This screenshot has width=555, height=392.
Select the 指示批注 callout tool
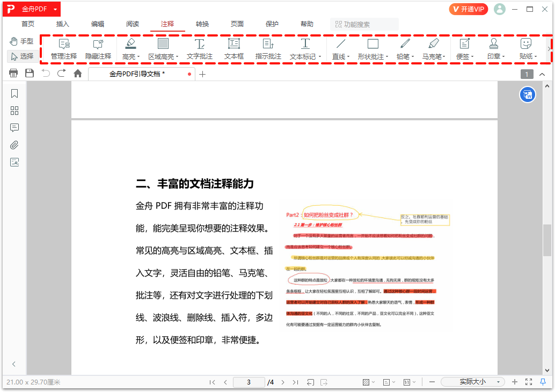pyautogui.click(x=268, y=49)
